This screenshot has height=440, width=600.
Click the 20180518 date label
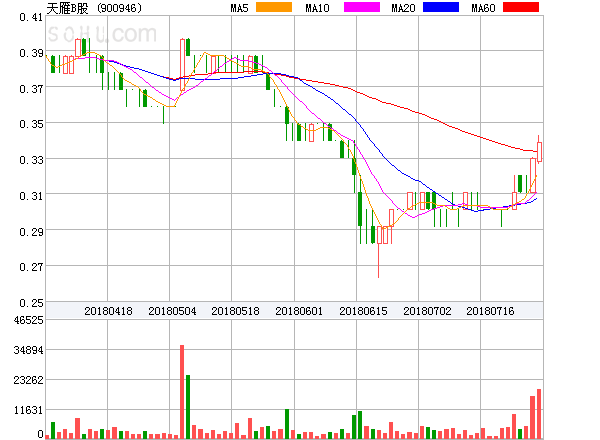tap(235, 311)
